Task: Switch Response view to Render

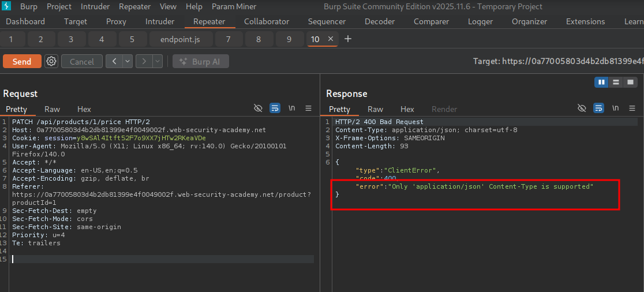Action: [444, 109]
